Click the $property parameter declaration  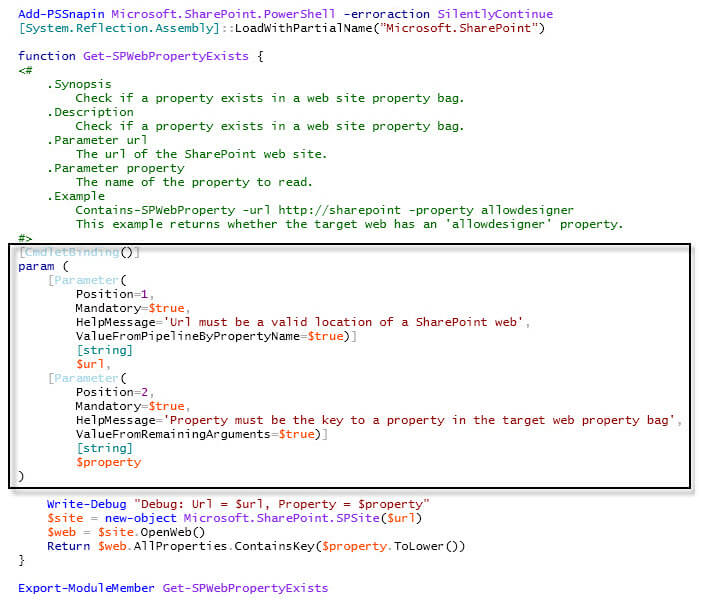click(x=109, y=462)
